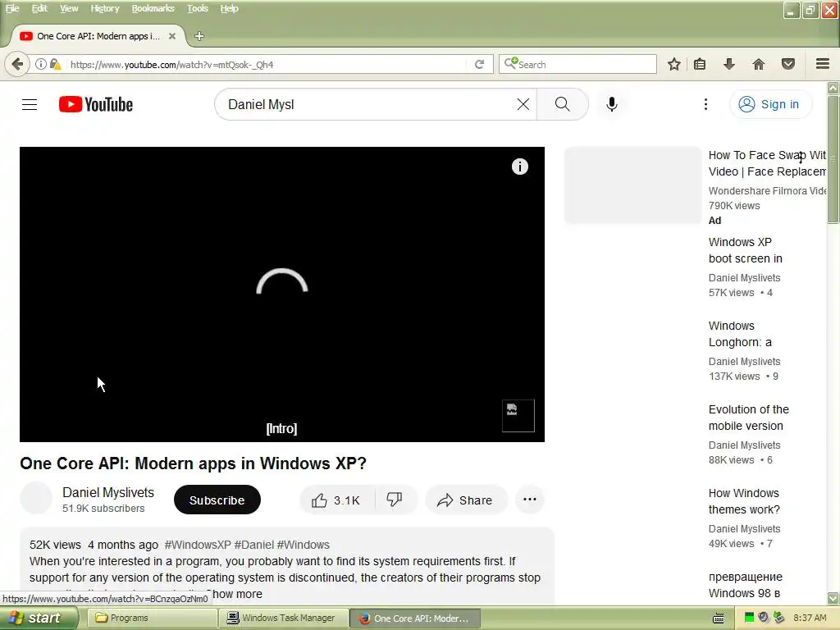Like the video with thumbs up
This screenshot has width=840, height=630.
[337, 500]
